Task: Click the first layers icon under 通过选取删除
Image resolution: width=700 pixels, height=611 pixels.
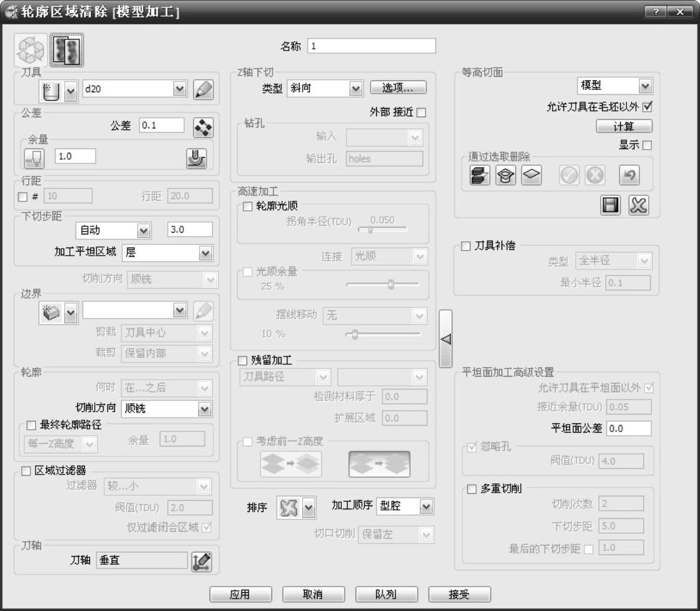Action: click(x=480, y=176)
